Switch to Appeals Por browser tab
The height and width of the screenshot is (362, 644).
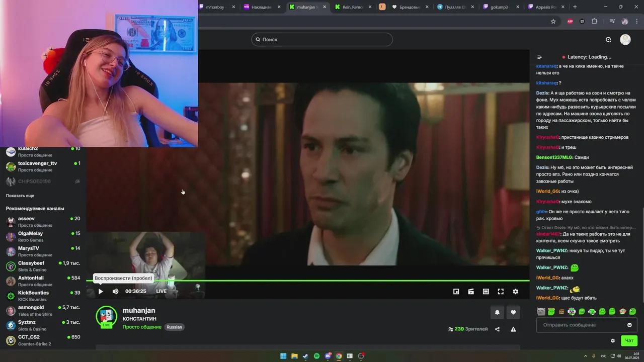pyautogui.click(x=545, y=7)
